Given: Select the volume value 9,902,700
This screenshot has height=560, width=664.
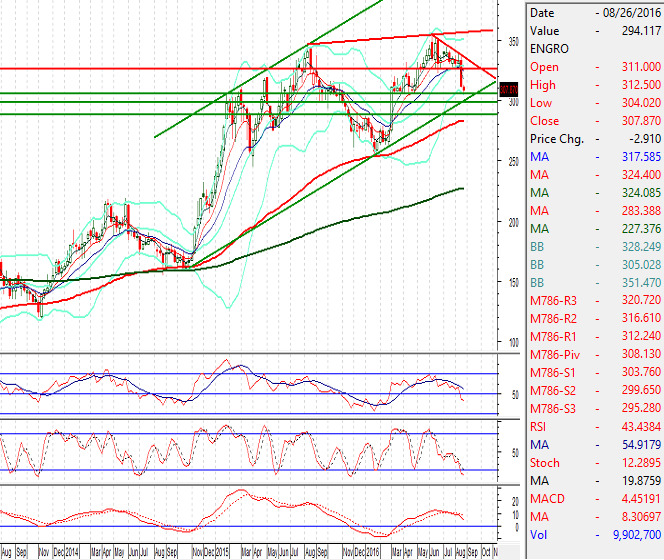Looking at the screenshot, I should [x=637, y=535].
